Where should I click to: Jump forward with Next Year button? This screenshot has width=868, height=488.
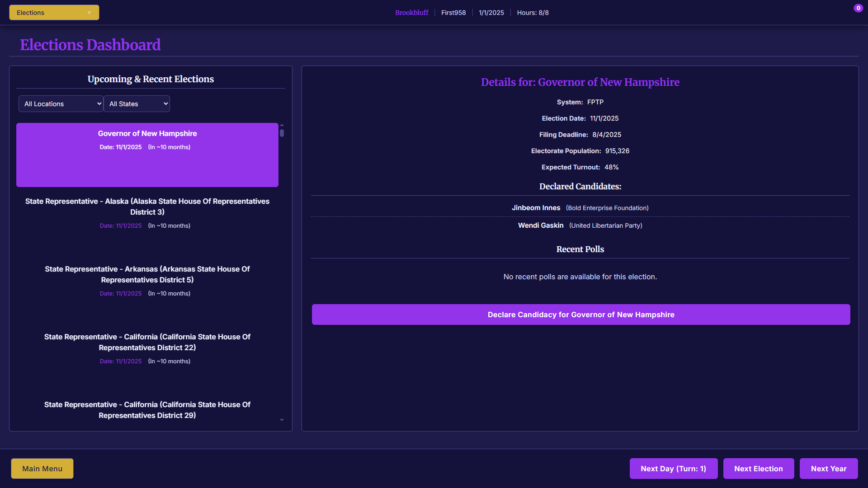click(x=828, y=469)
